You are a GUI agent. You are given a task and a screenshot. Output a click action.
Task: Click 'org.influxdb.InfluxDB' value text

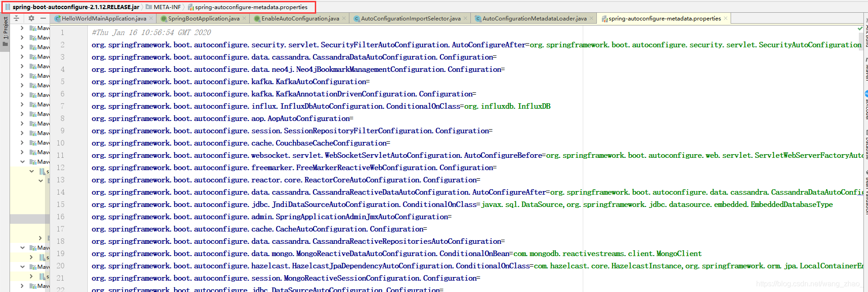click(x=507, y=106)
